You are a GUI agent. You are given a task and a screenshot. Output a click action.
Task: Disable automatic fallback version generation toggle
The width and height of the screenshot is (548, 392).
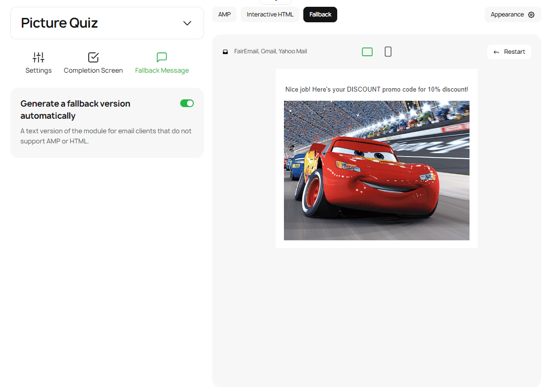point(187,103)
